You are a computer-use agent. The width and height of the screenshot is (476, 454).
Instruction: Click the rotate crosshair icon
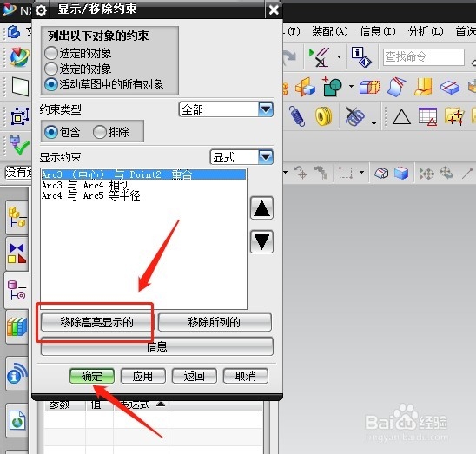point(446,173)
